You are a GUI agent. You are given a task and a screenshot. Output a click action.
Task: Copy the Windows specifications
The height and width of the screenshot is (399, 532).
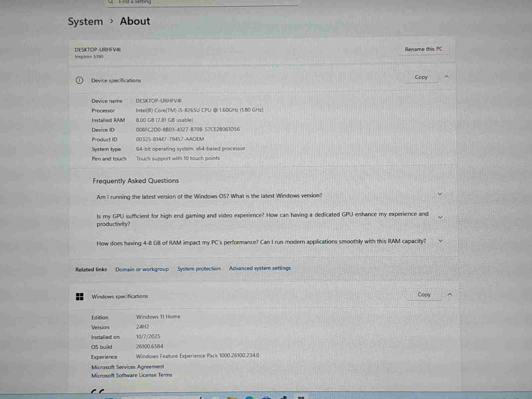click(x=424, y=295)
